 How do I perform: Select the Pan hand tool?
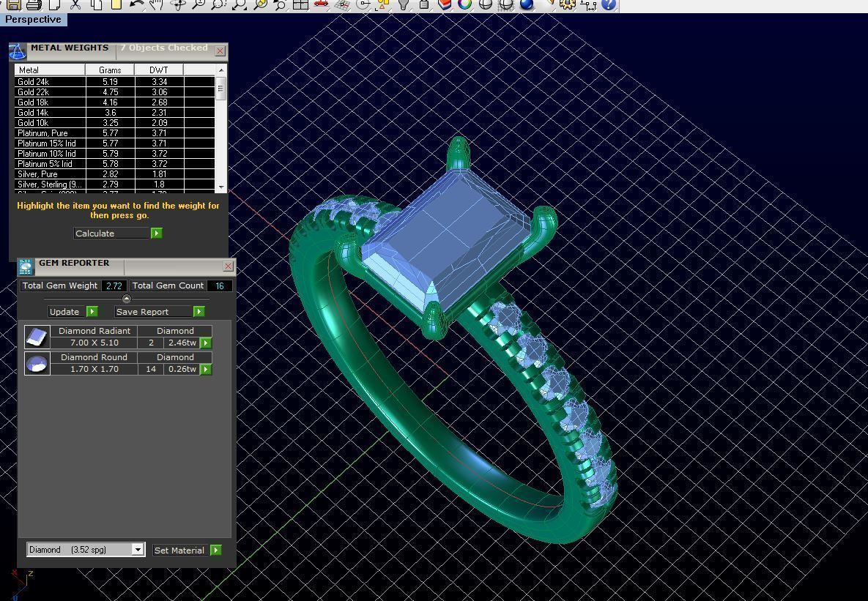tap(157, 4)
